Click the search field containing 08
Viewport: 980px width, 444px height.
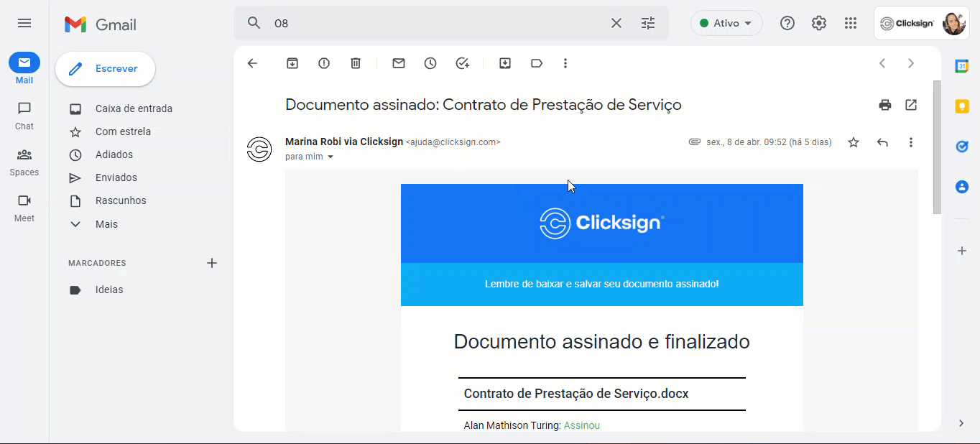(435, 23)
